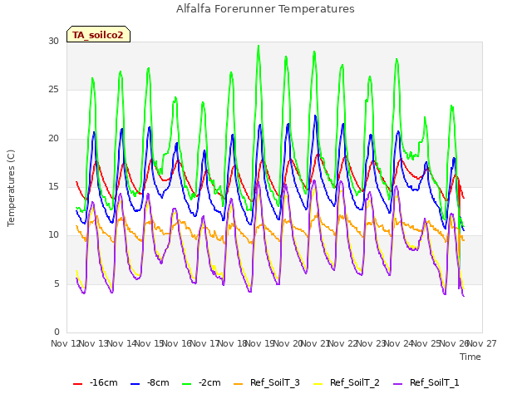Click the 20 y-axis tick label
The height and width of the screenshot is (399, 532).
point(53,138)
